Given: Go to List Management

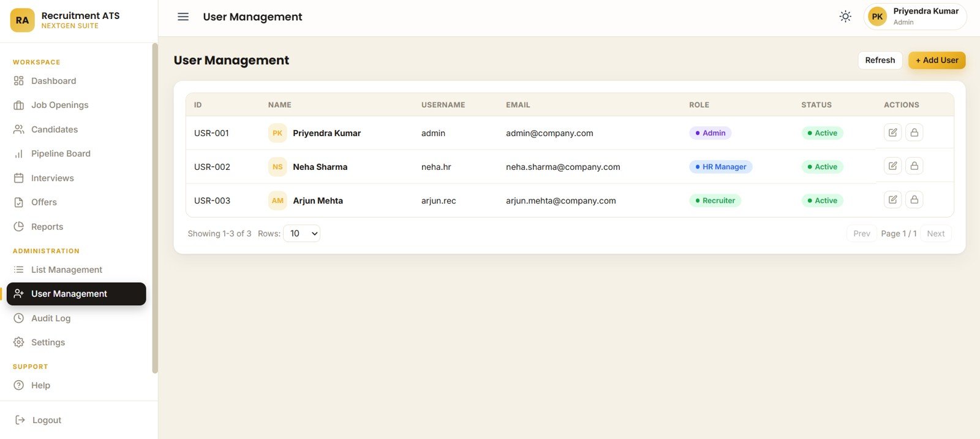Looking at the screenshot, I should point(77,270).
